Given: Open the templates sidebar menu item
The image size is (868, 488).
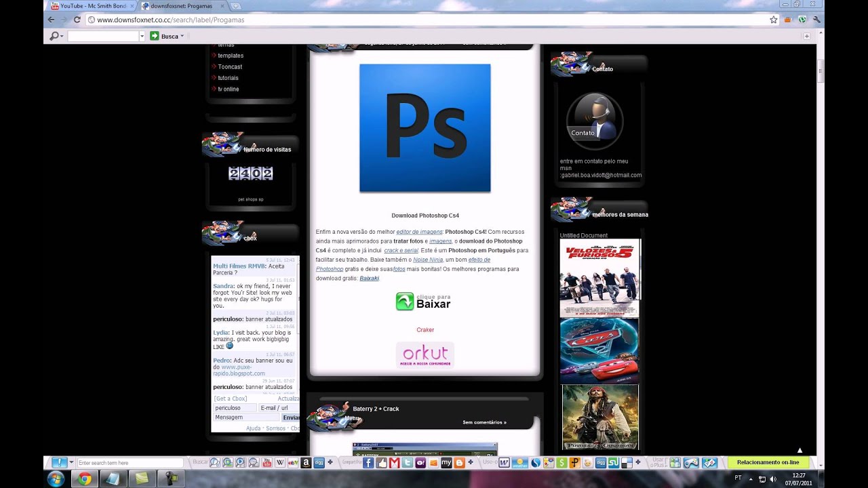Looking at the screenshot, I should [x=231, y=56].
